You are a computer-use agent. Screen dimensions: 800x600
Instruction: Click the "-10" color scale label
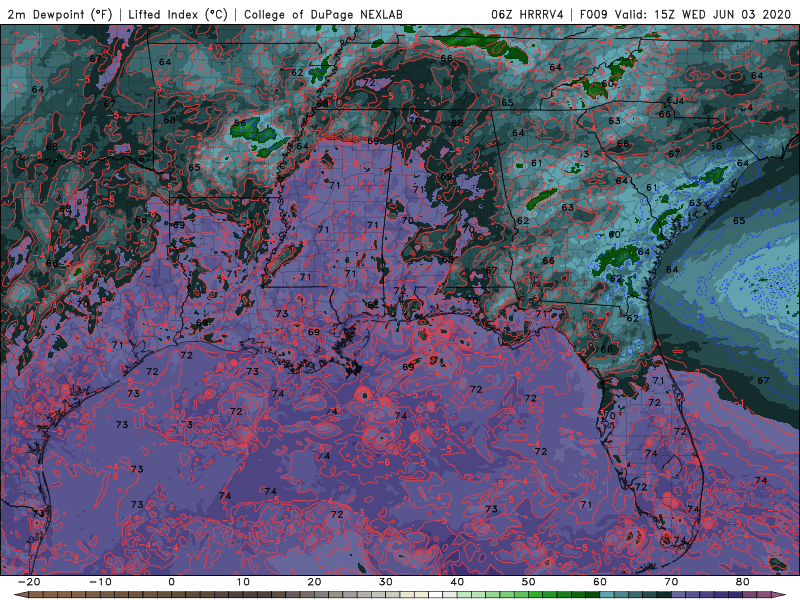point(100,582)
